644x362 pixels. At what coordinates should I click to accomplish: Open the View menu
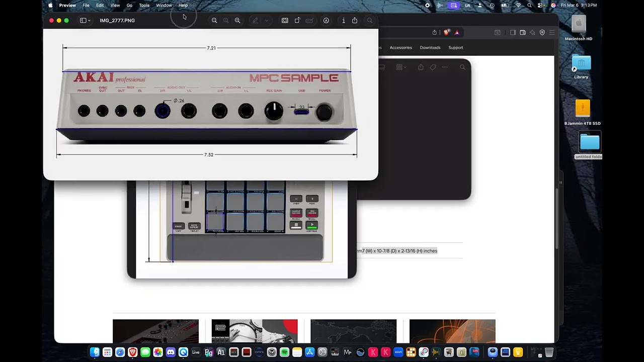115,6
